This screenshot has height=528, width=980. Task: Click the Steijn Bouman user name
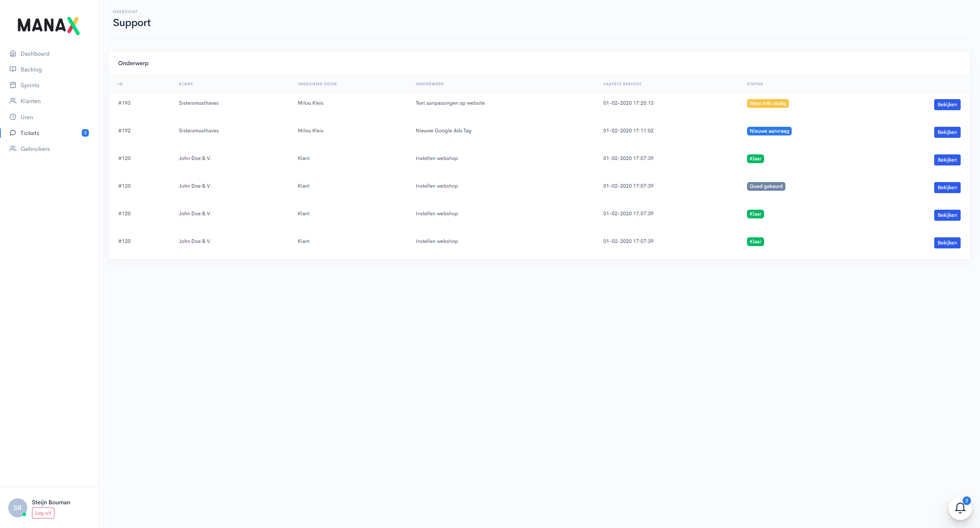pyautogui.click(x=51, y=502)
